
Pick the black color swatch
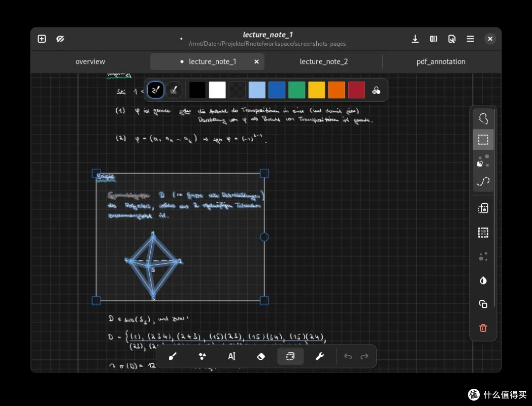(x=197, y=90)
